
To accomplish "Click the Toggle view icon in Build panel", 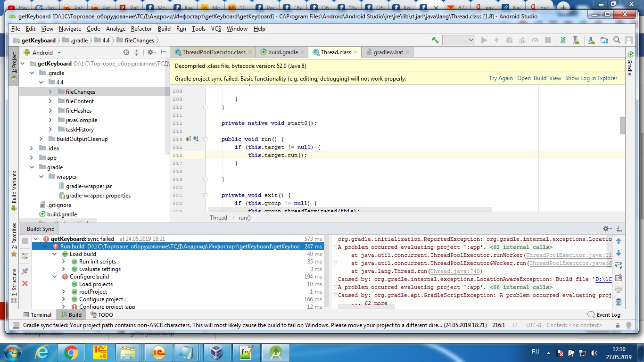I will [25, 256].
